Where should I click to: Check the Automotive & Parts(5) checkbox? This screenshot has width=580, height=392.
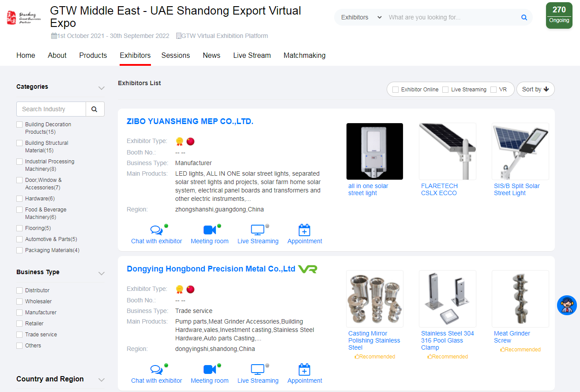point(19,239)
